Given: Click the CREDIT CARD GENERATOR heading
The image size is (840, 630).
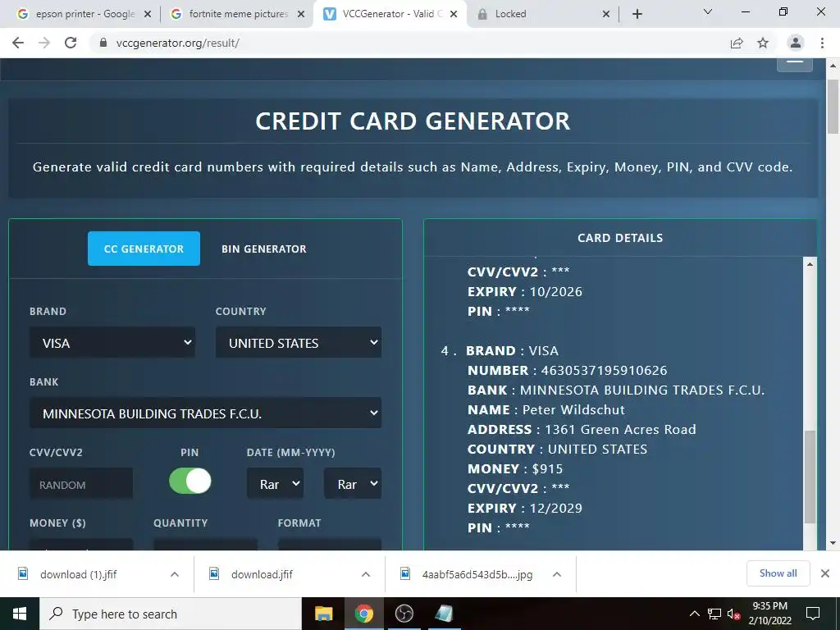Looking at the screenshot, I should click(413, 121).
